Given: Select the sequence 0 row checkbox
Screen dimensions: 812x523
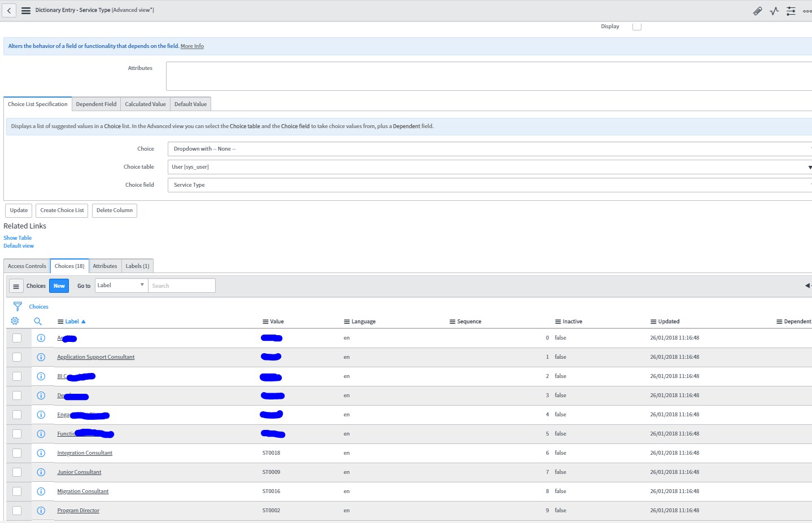Looking at the screenshot, I should pyautogui.click(x=17, y=338).
